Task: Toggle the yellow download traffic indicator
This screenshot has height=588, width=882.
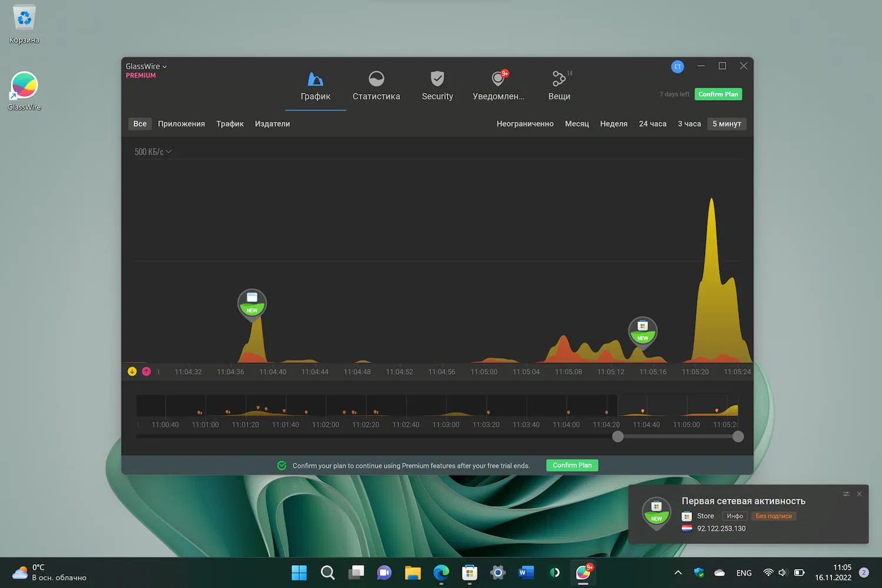Action: pyautogui.click(x=132, y=372)
